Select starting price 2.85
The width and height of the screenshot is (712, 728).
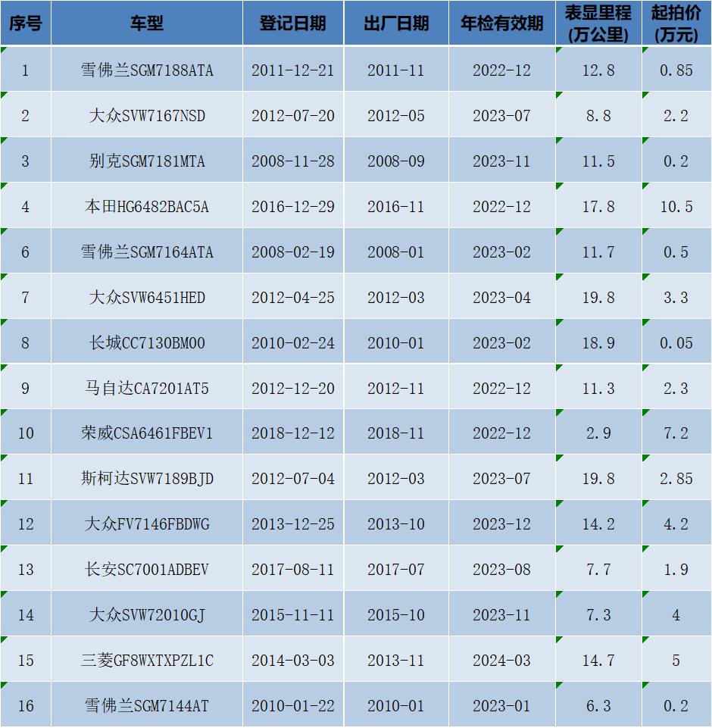(676, 478)
